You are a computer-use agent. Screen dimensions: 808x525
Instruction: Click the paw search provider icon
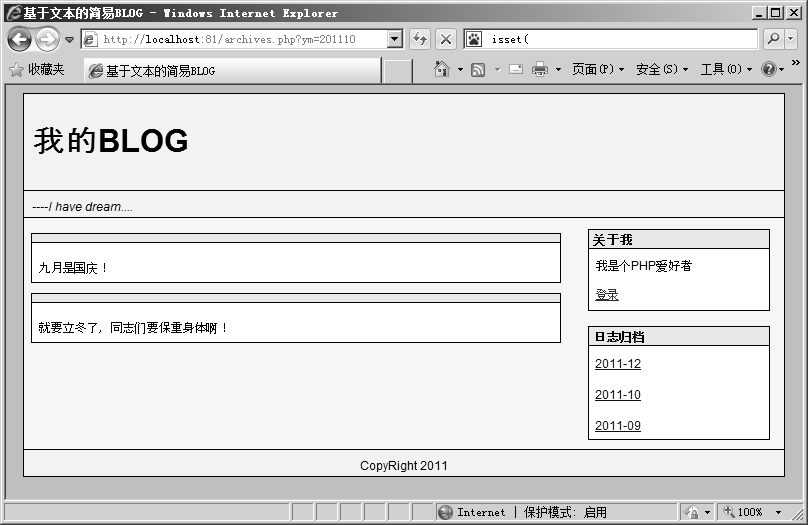(474, 39)
